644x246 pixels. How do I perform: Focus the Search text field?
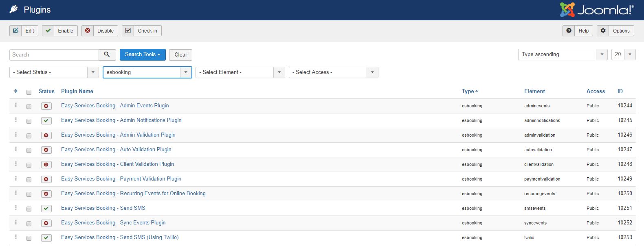pos(54,55)
